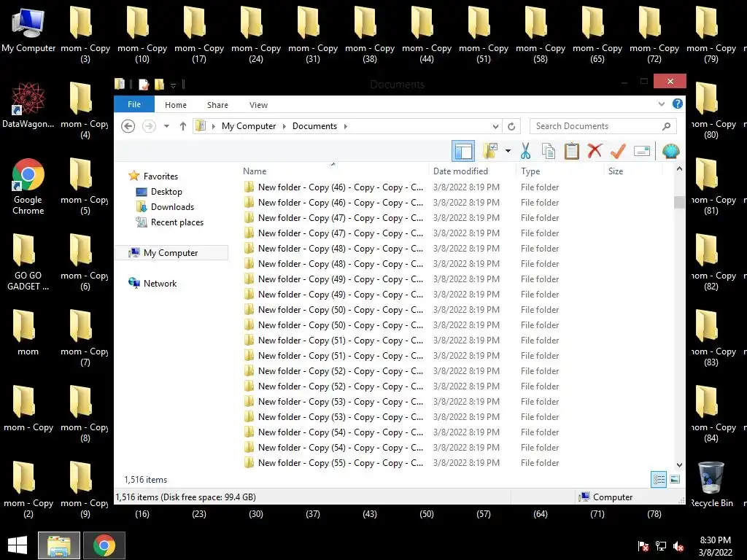Click the E-mail envelope toolbar icon
The width and height of the screenshot is (747, 560).
642,152
